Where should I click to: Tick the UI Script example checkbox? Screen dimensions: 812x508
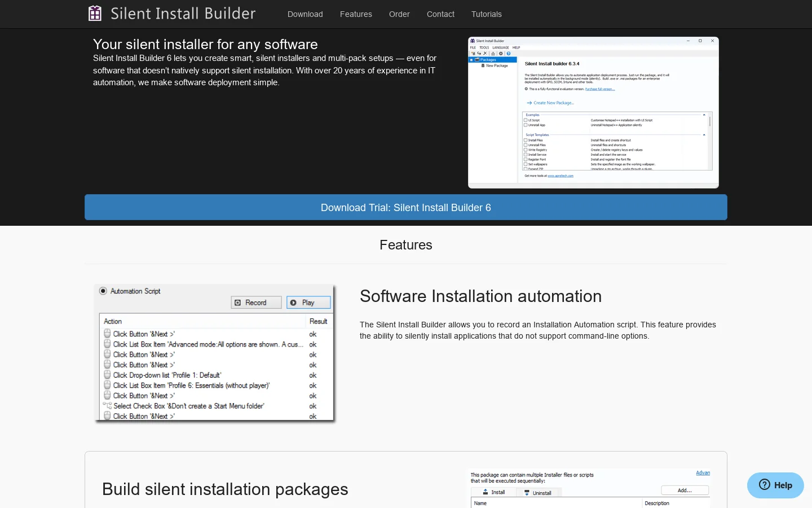click(526, 120)
